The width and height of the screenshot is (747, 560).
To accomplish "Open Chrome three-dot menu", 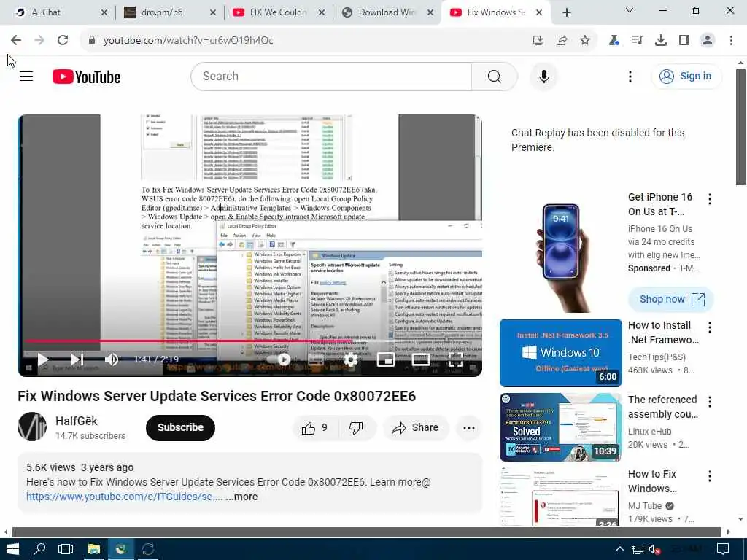I will click(x=731, y=41).
